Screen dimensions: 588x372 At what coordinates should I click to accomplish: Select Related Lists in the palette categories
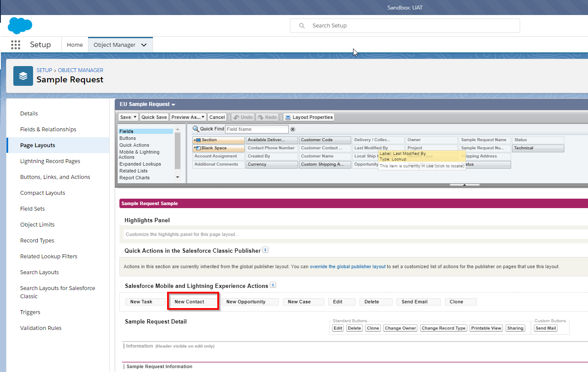(x=133, y=171)
